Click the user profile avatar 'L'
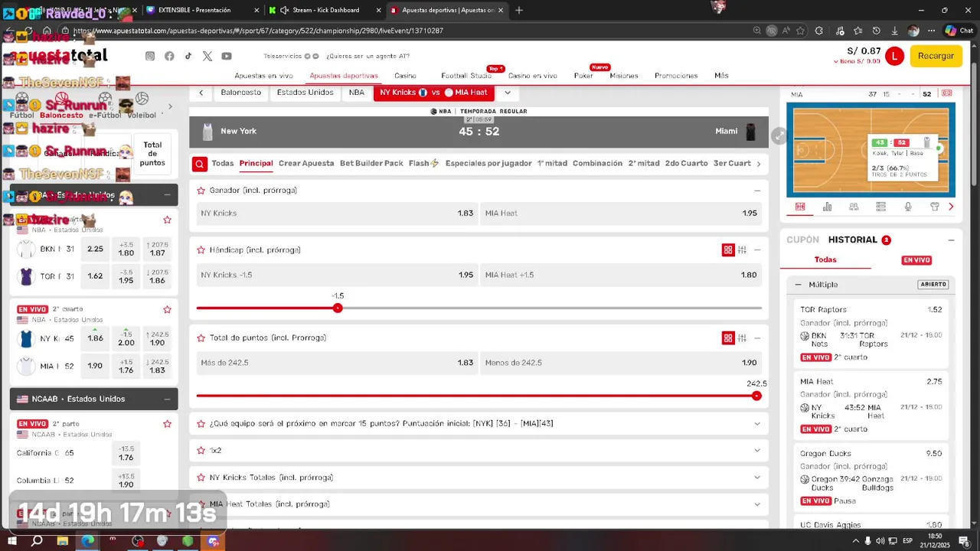The width and height of the screenshot is (980, 551). pyautogui.click(x=894, y=56)
